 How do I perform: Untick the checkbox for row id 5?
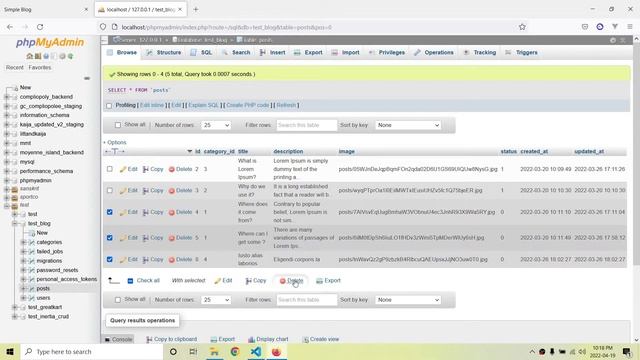110,238
